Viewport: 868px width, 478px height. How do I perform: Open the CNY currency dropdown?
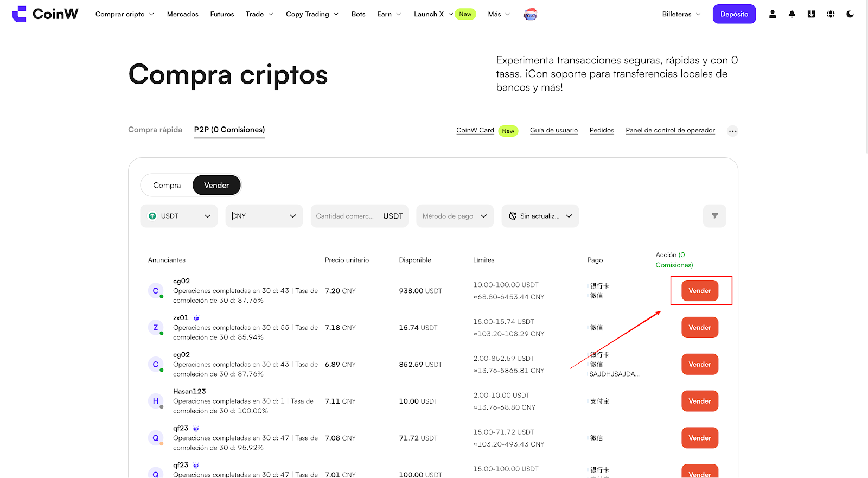264,216
